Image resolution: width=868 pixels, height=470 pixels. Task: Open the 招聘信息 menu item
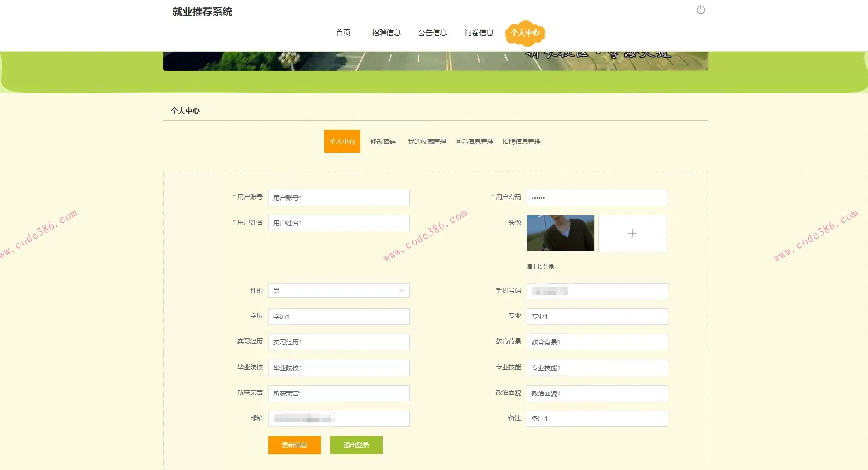(386, 33)
